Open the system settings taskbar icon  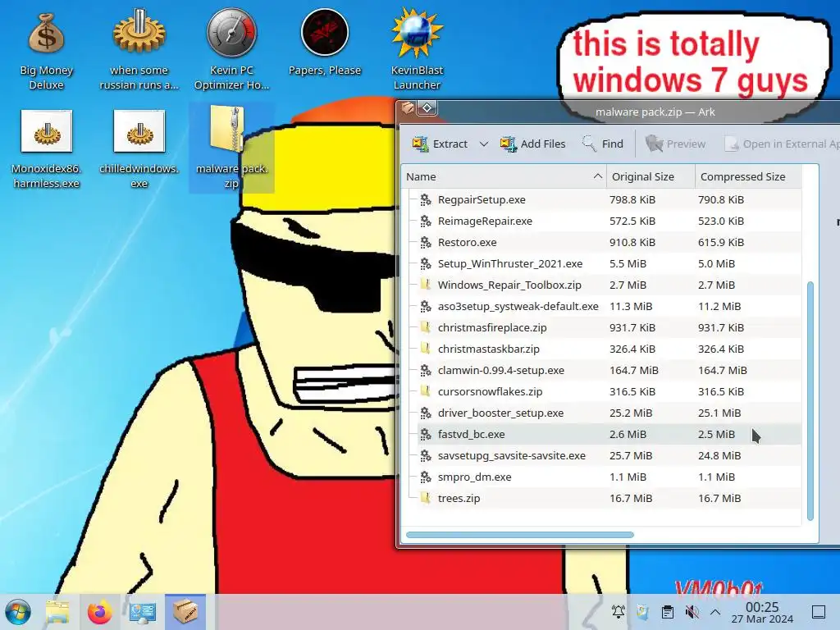click(x=143, y=612)
